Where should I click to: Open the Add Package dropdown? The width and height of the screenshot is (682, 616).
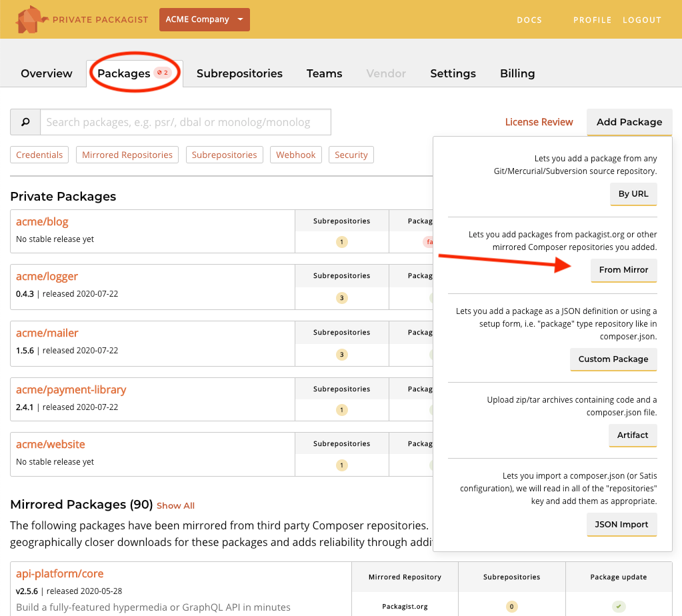tap(629, 122)
